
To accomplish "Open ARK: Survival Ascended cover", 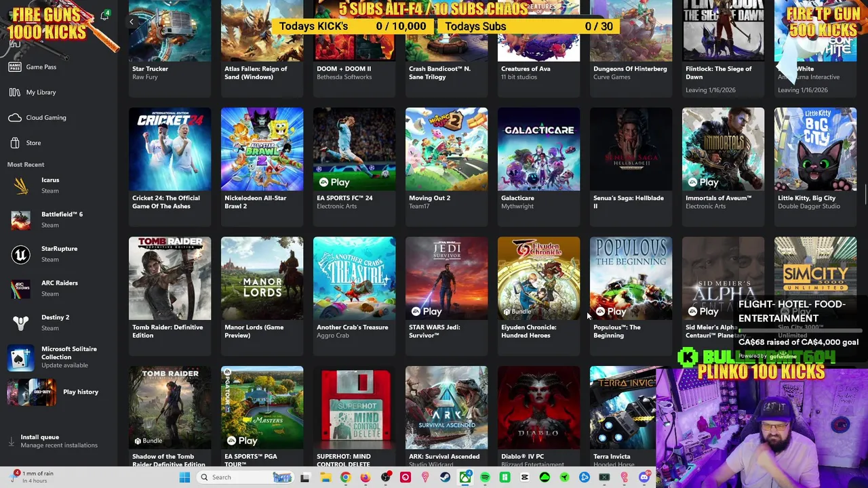I will (446, 407).
